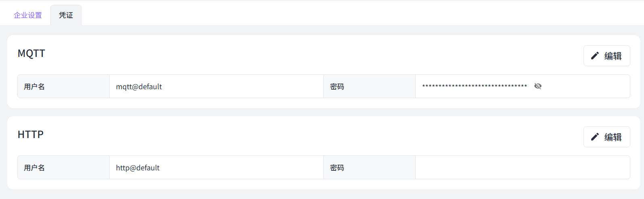
Task: Click the http@default username value
Action: tap(138, 168)
